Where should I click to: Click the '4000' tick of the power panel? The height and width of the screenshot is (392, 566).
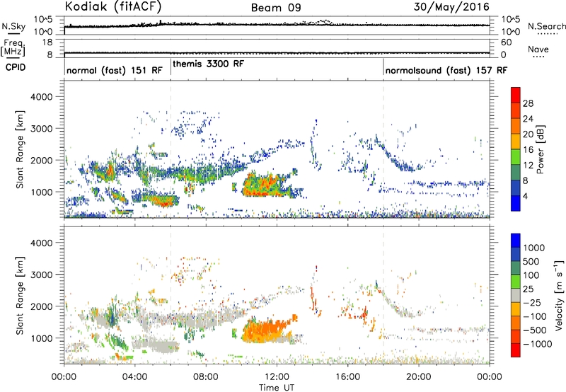[41, 97]
